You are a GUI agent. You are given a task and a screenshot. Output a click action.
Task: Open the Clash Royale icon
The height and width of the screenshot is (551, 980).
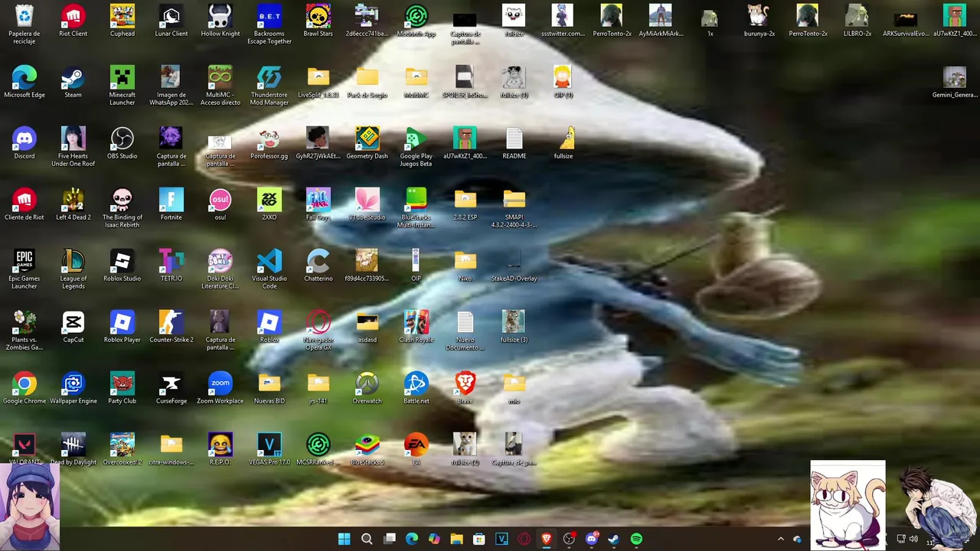point(416,327)
